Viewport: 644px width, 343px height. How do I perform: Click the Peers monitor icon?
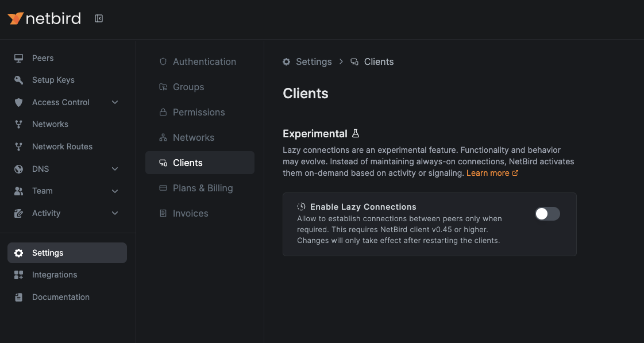(x=19, y=58)
